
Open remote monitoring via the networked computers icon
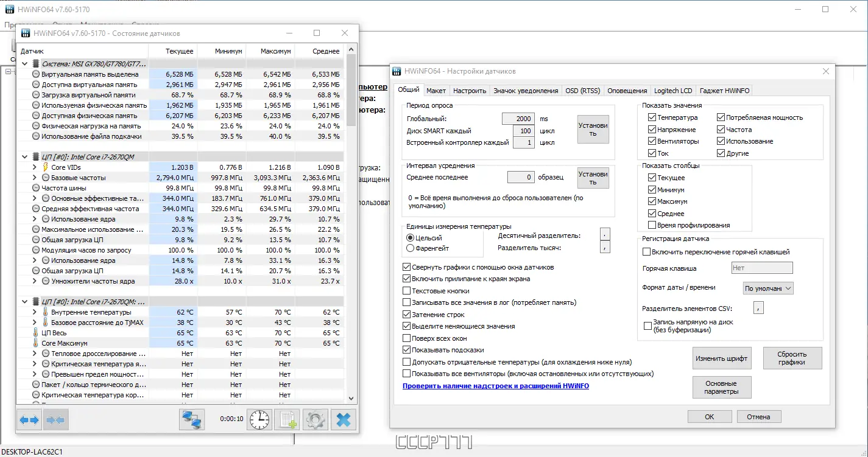[x=192, y=419]
